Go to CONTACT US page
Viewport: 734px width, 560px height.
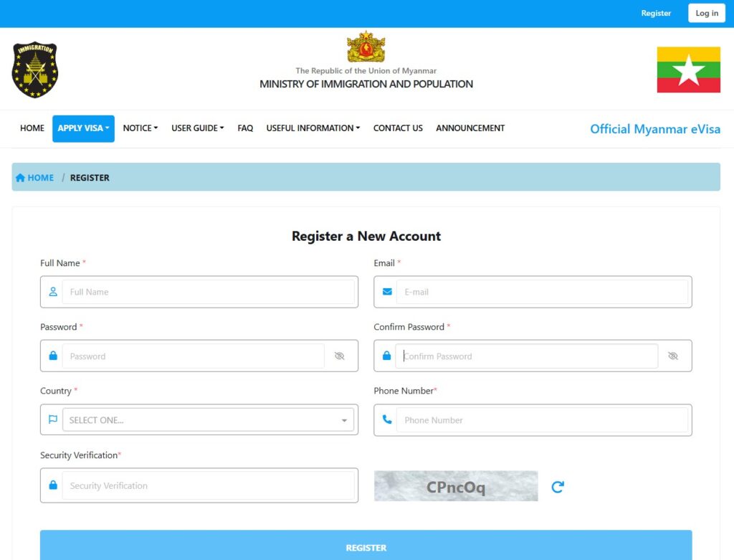(x=398, y=128)
